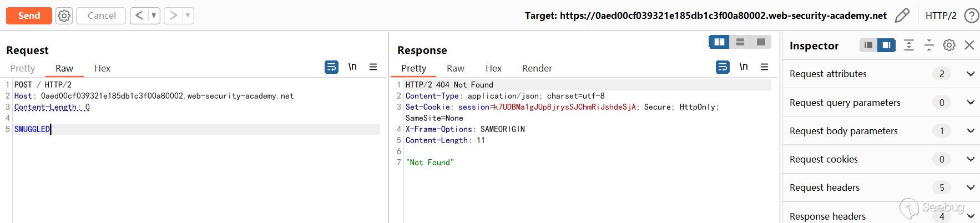Open Inspector settings gear icon

pos(949,45)
